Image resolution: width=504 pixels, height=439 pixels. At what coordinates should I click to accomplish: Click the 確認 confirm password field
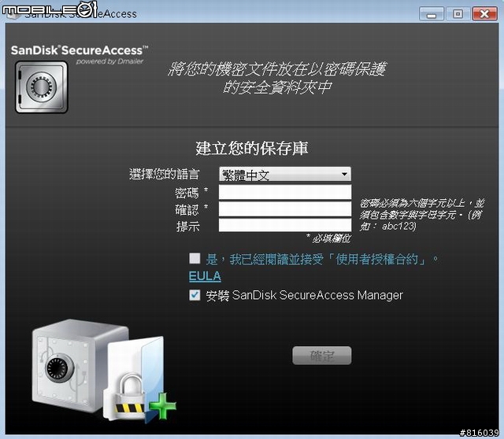click(x=285, y=209)
